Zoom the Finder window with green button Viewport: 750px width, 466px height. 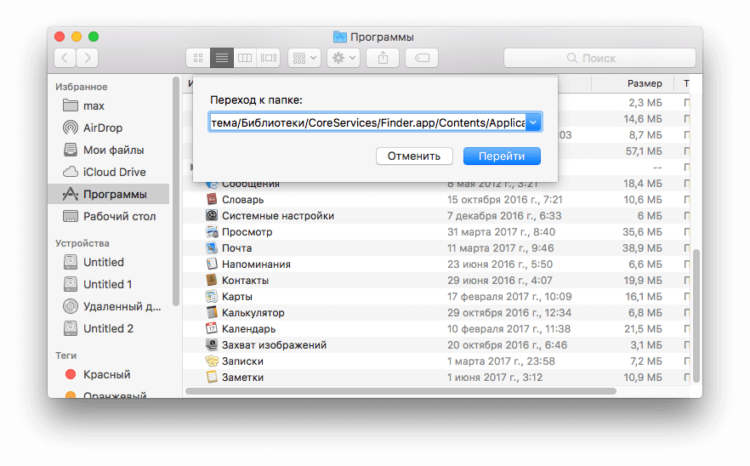click(x=93, y=37)
